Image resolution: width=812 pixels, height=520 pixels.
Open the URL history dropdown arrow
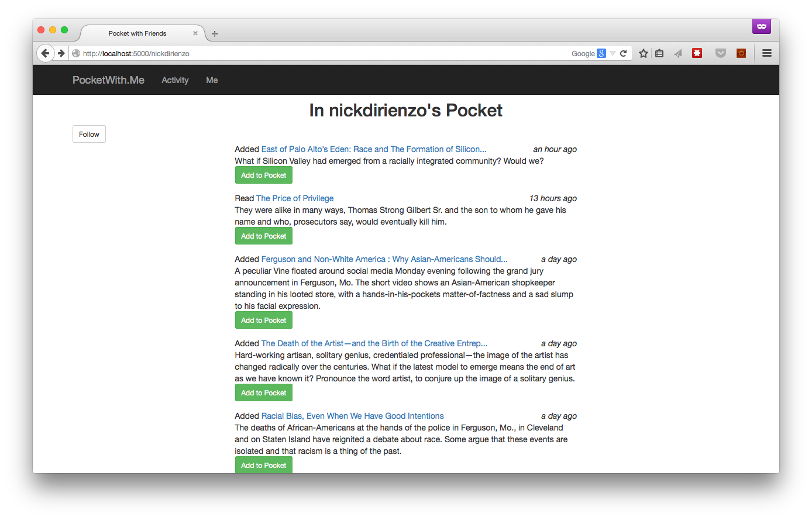[x=613, y=53]
